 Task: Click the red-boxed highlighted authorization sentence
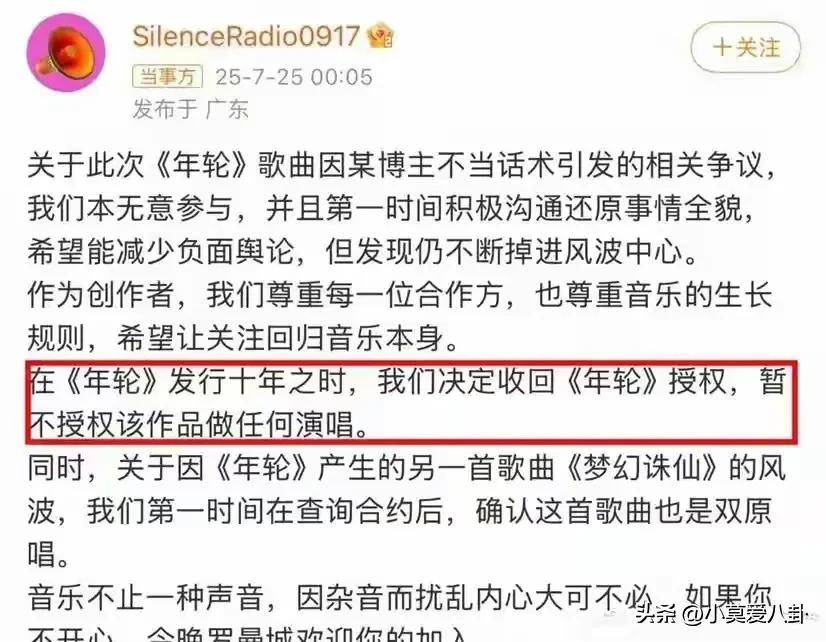tap(411, 402)
